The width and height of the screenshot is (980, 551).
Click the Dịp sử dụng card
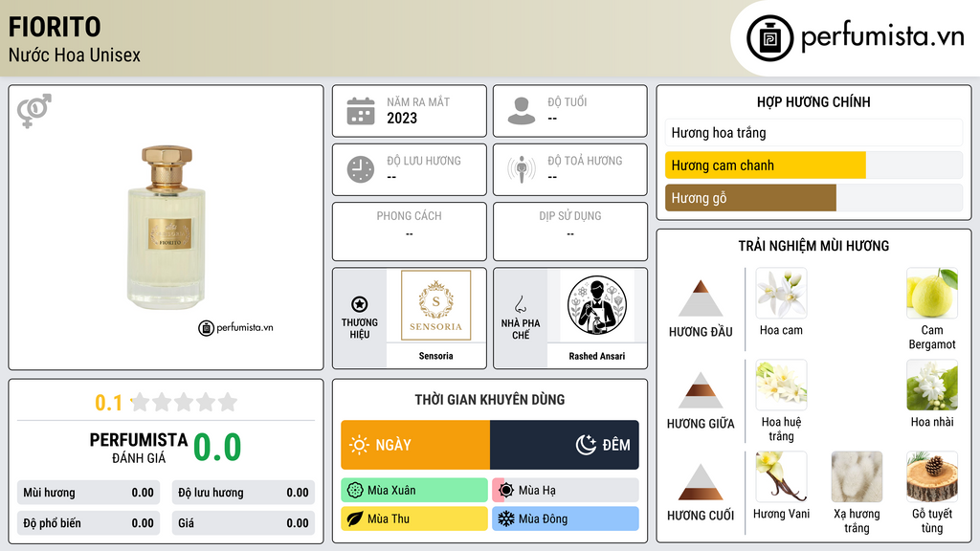(x=570, y=231)
